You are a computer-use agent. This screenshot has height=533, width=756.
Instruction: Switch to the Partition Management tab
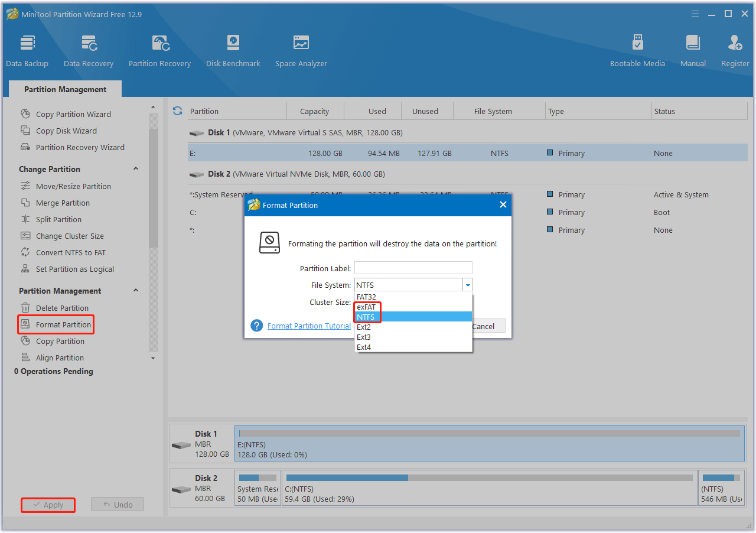click(x=65, y=89)
